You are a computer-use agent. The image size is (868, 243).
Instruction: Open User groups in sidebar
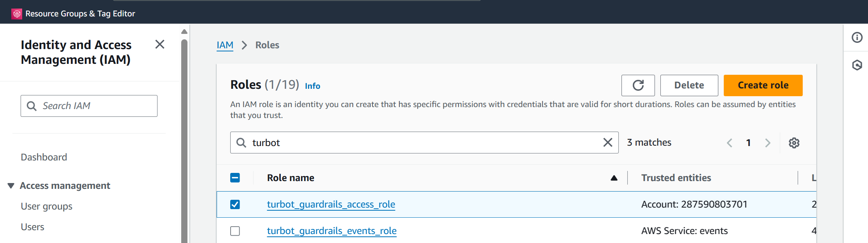47,206
